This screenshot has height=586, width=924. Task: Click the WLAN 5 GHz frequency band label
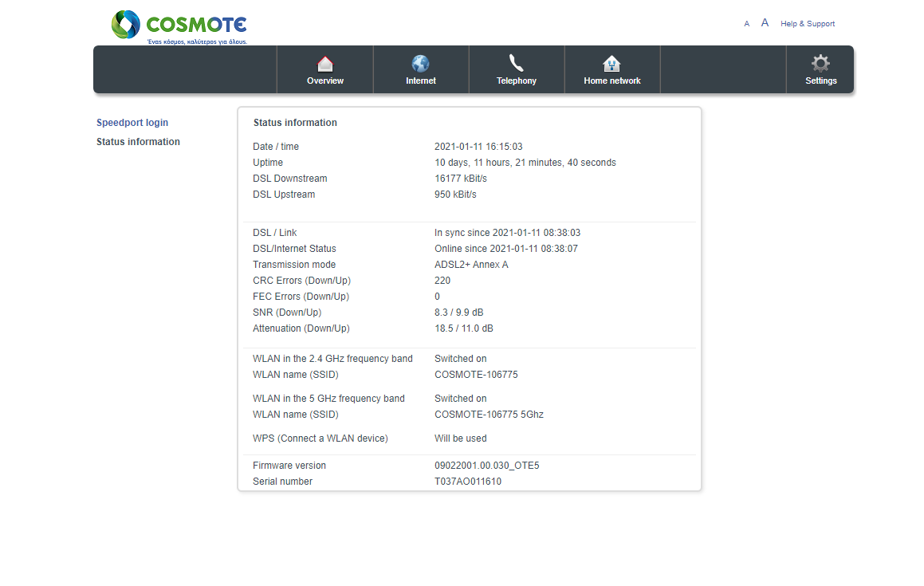click(x=328, y=399)
